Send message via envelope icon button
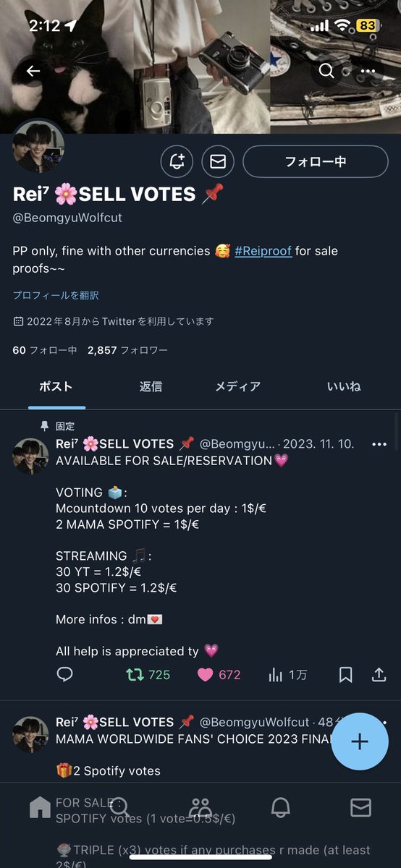The image size is (401, 868). tap(218, 162)
